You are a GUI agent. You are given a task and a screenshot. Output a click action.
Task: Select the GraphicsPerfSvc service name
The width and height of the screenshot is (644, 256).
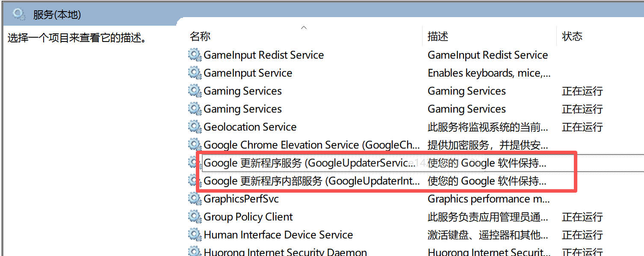tap(241, 199)
